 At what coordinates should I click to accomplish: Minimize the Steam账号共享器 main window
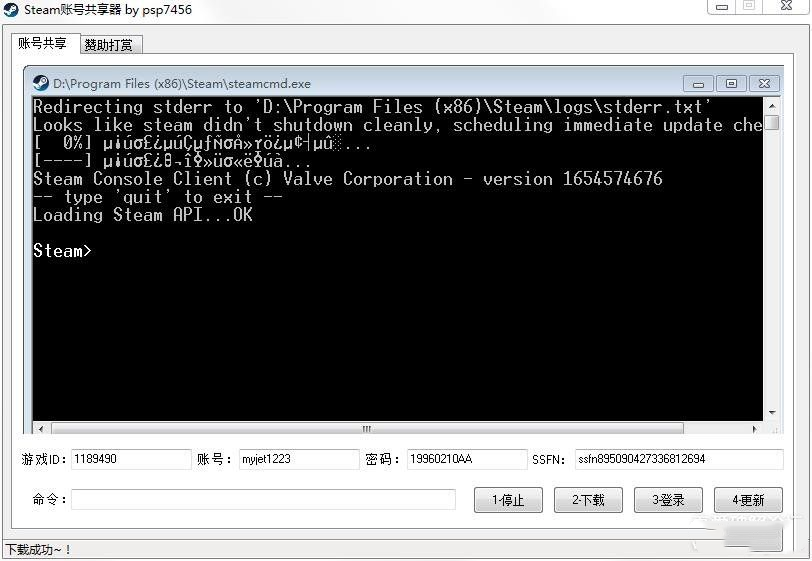click(722, 7)
